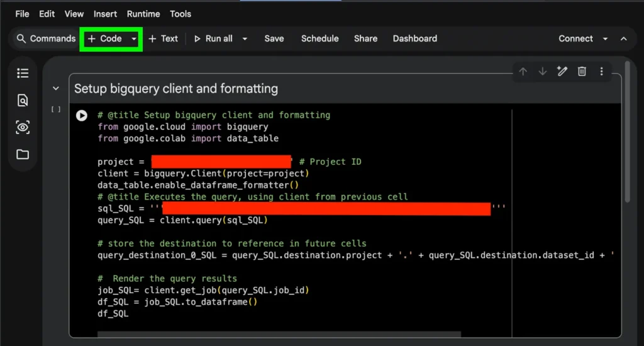Image resolution: width=644 pixels, height=346 pixels.
Task: Delete the cell using trash icon
Action: click(582, 72)
